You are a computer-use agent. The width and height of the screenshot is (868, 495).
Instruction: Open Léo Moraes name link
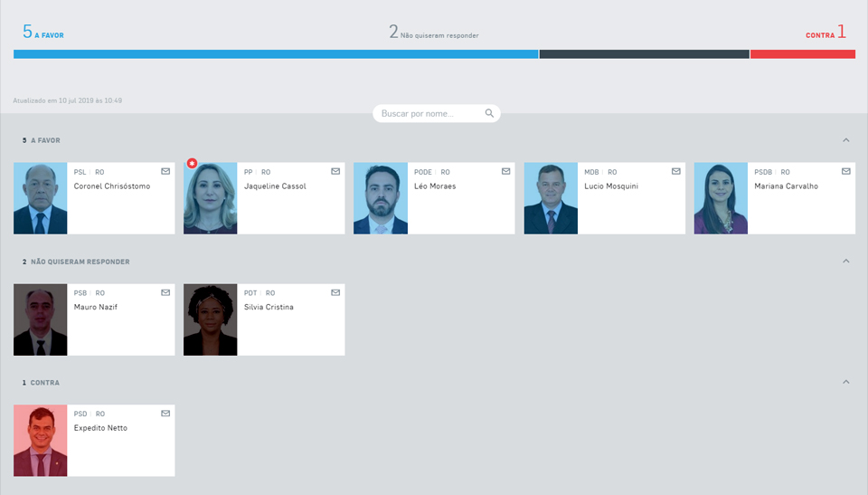tap(435, 186)
